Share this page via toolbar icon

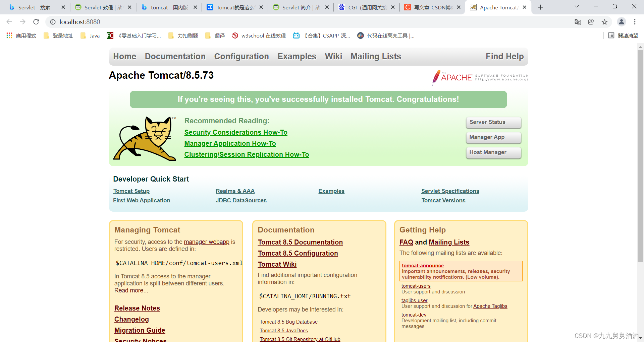click(x=591, y=22)
